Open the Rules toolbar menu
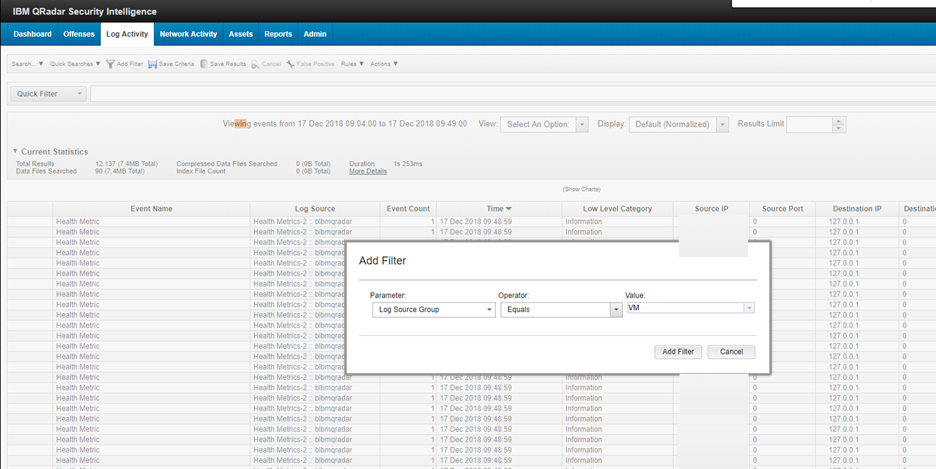This screenshot has height=469, width=936. point(352,64)
